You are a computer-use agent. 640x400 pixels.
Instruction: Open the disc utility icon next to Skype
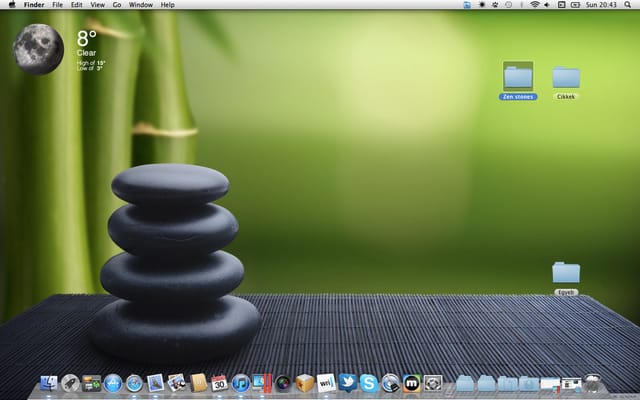click(390, 384)
